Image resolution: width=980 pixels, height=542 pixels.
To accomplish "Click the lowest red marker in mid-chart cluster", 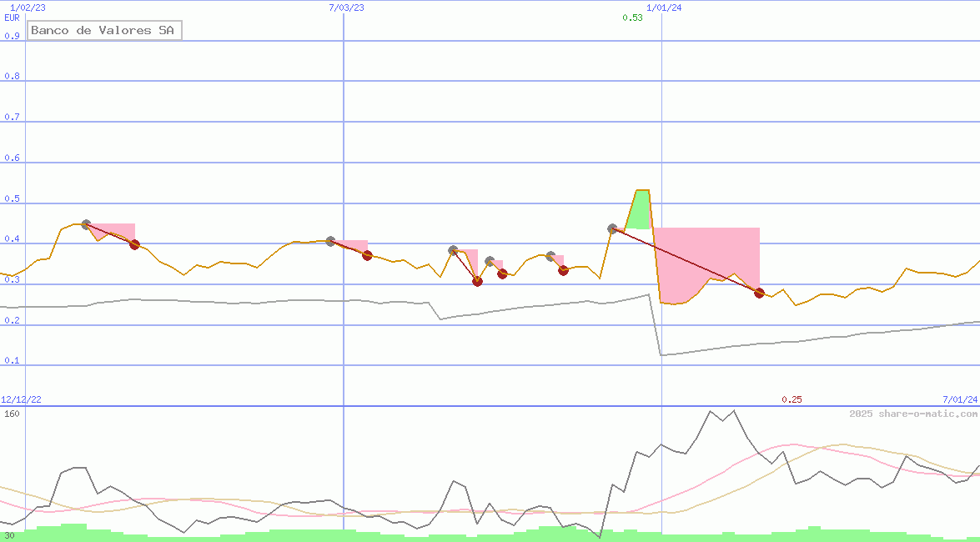I will pos(477,281).
